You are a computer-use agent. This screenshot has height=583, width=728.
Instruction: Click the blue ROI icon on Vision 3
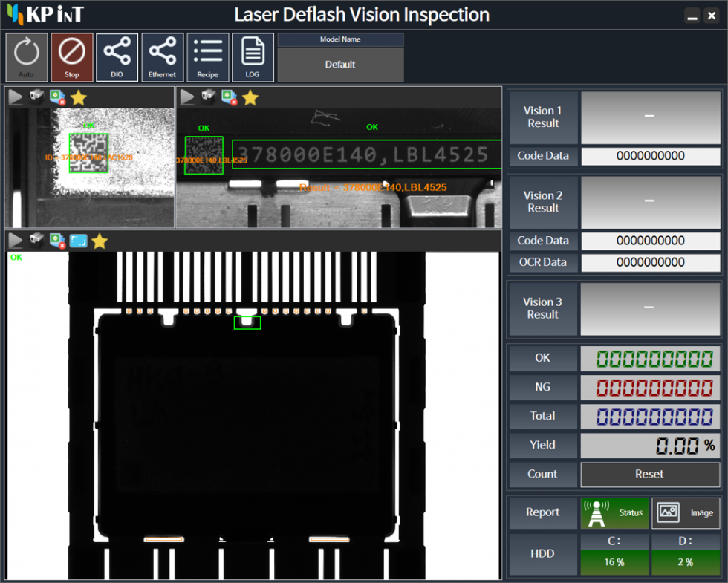click(79, 240)
